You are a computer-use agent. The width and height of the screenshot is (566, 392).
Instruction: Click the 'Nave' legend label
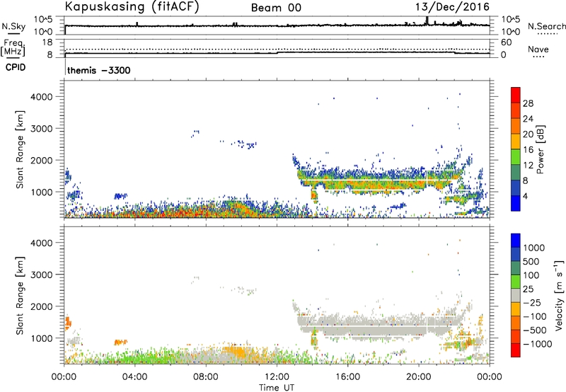[x=538, y=50]
